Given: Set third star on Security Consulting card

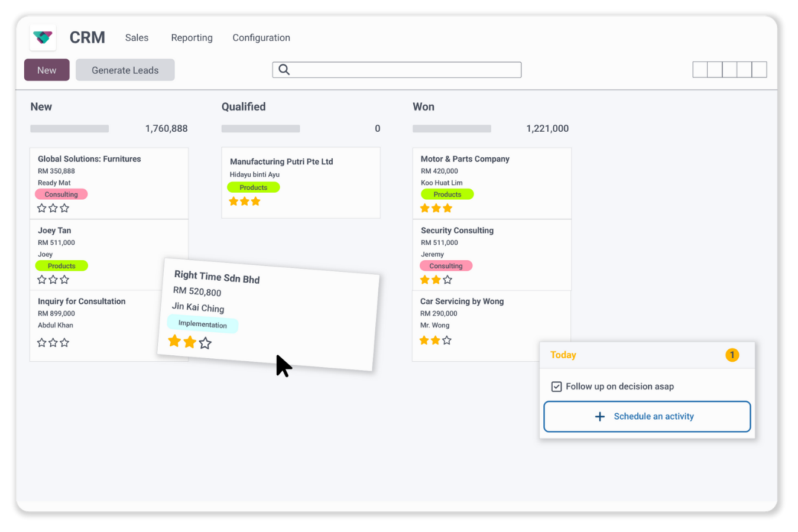Looking at the screenshot, I should pos(447,280).
